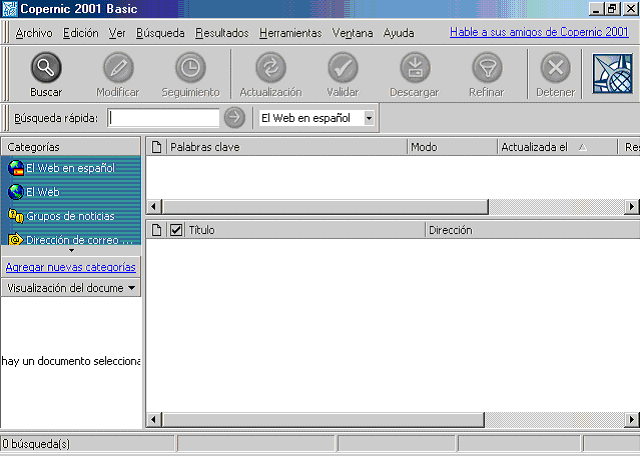Toggle checkmark column header in results
Viewport: 640px width, 456px height.
tap(176, 230)
